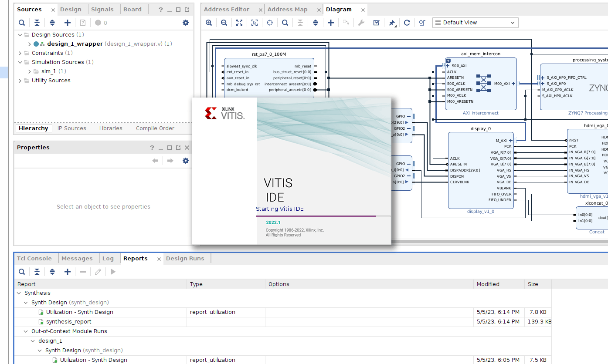Close the Address Editor tab

pos(260,10)
